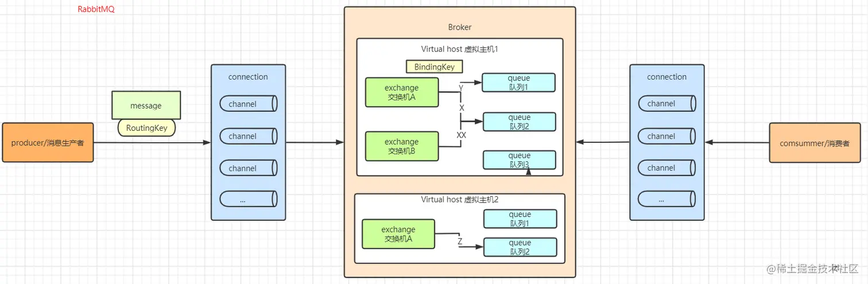The width and height of the screenshot is (868, 284).
Task: Click the Broker label
Action: click(x=460, y=27)
